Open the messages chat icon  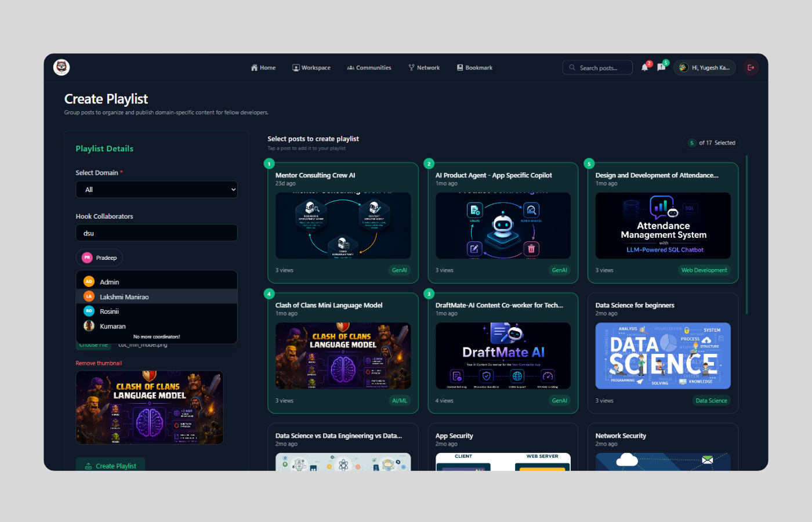click(x=661, y=68)
